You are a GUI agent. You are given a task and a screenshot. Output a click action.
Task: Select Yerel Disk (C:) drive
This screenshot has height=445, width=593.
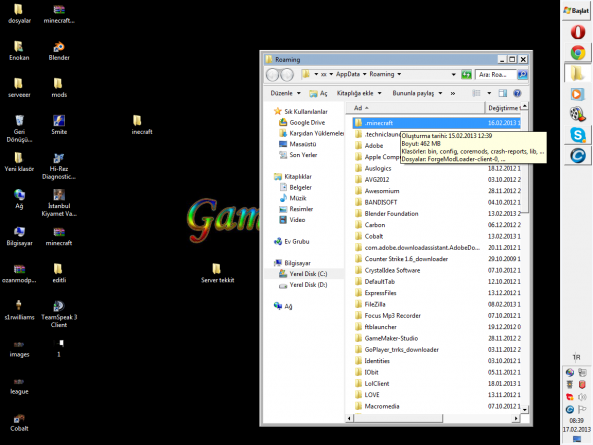tap(303, 274)
